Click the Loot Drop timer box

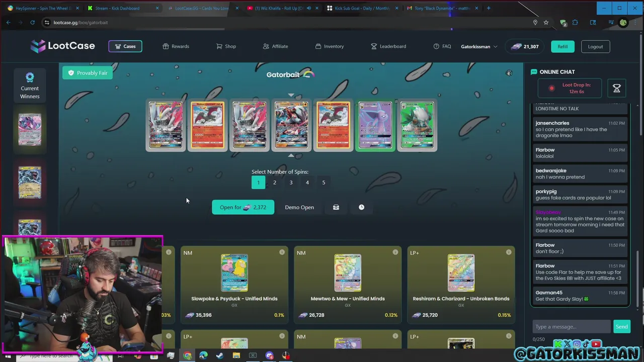[571, 88]
